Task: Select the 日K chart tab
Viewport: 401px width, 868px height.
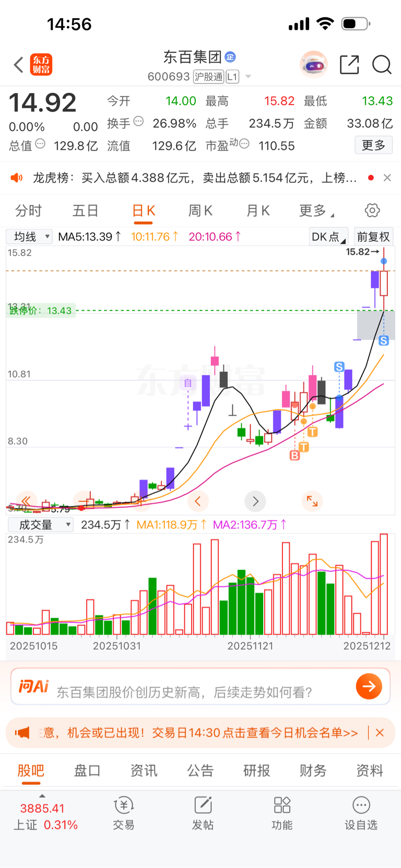Action: (144, 211)
